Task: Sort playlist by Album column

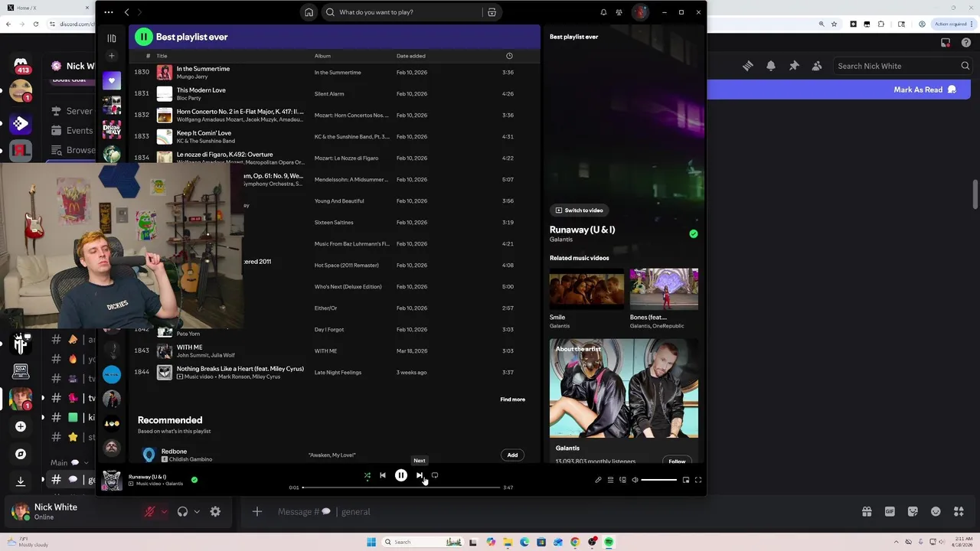Action: pyautogui.click(x=322, y=56)
